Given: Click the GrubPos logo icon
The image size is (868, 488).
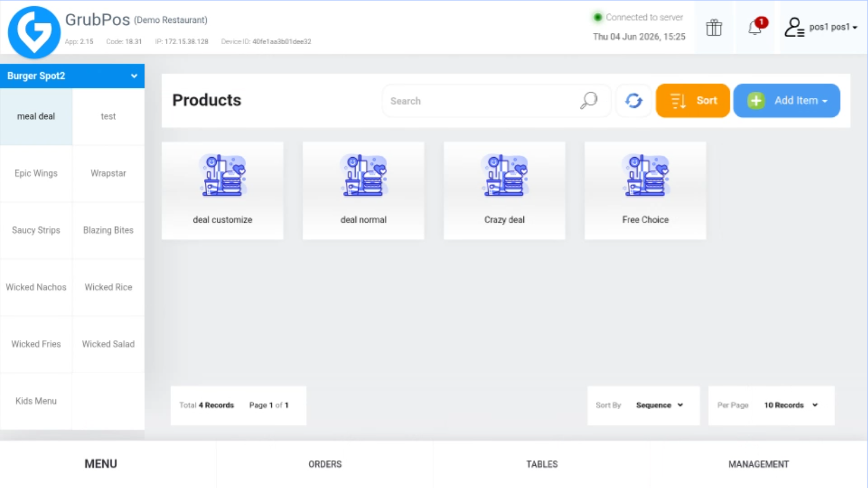Looking at the screenshot, I should click(x=34, y=32).
